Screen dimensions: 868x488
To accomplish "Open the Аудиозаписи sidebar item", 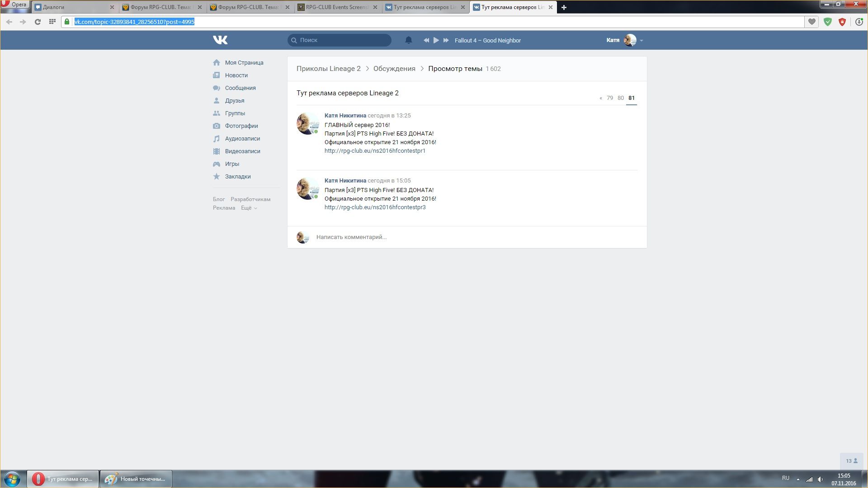I will (x=242, y=139).
